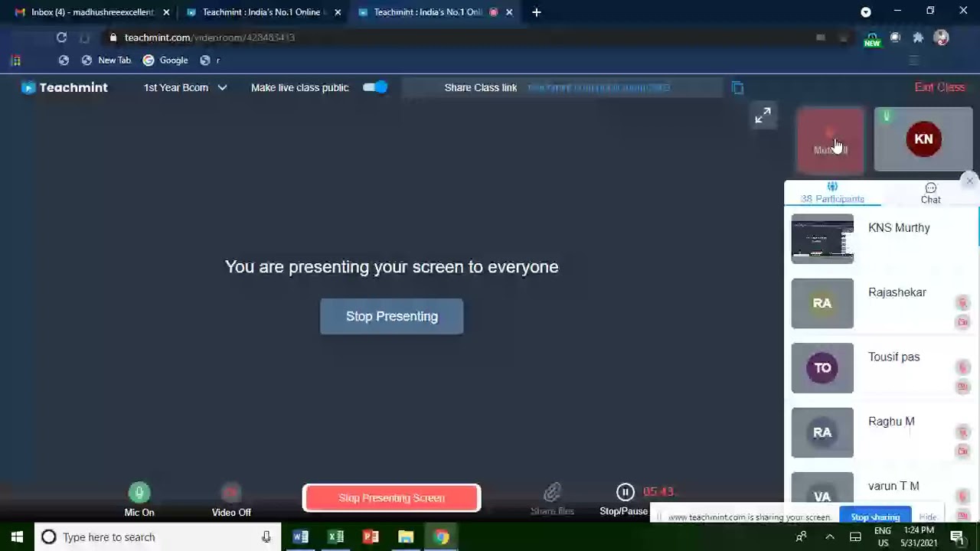Toggle Rajashekar's camera icon
980x551 pixels.
pyautogui.click(x=962, y=322)
